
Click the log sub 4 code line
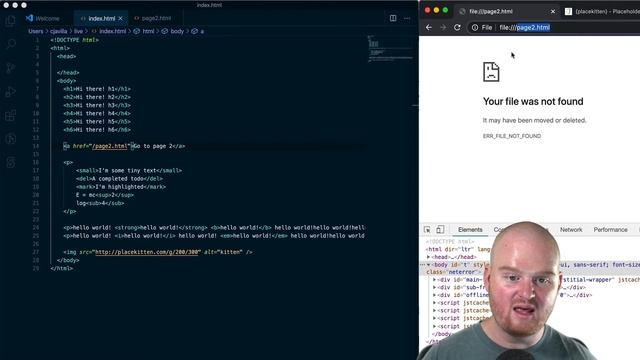pyautogui.click(x=100, y=203)
